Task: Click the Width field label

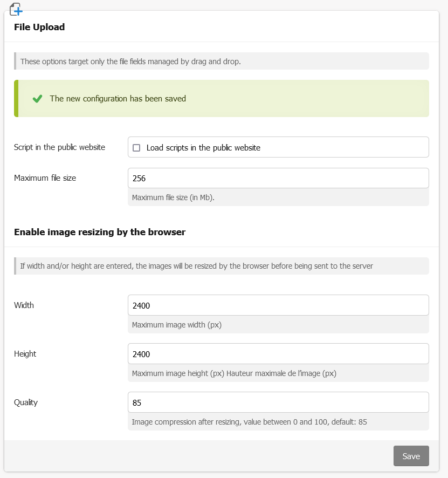Action: coord(24,305)
